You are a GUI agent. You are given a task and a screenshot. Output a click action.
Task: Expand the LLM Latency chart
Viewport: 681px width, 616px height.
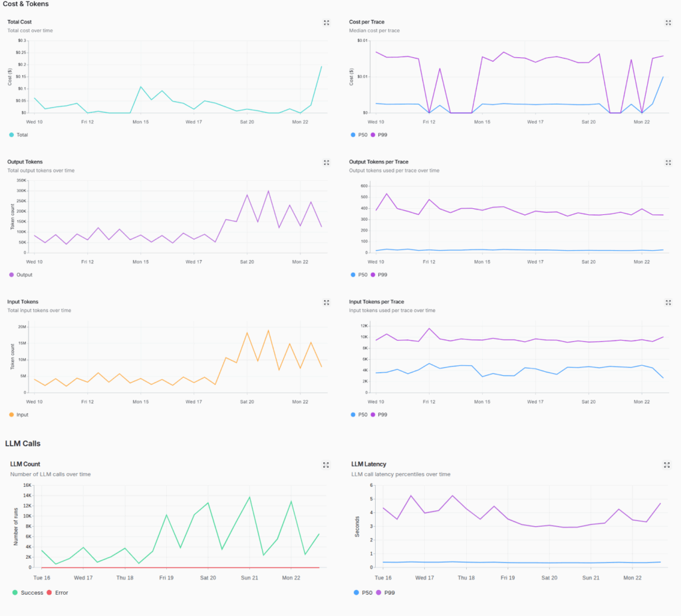(667, 465)
